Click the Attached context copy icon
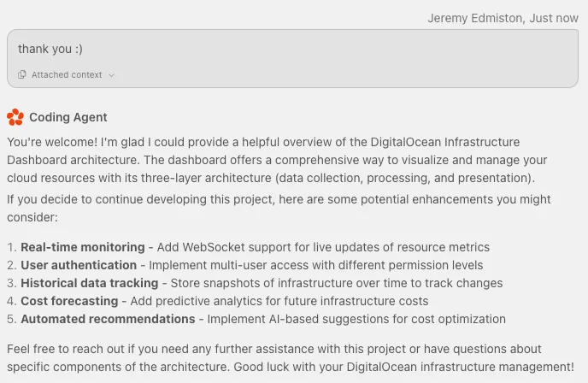Viewport: 588px width, 383px height. pyautogui.click(x=21, y=74)
